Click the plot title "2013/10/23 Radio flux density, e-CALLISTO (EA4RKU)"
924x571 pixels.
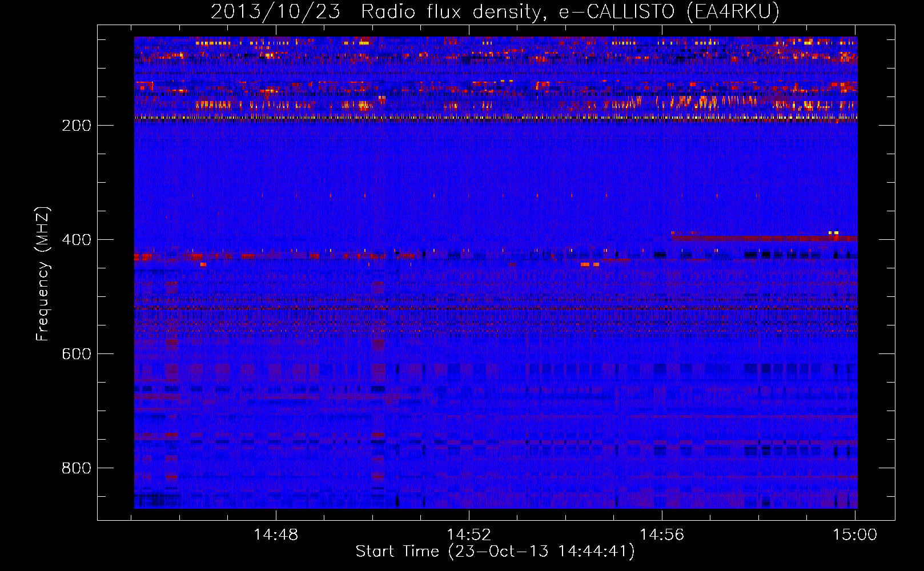495,11
